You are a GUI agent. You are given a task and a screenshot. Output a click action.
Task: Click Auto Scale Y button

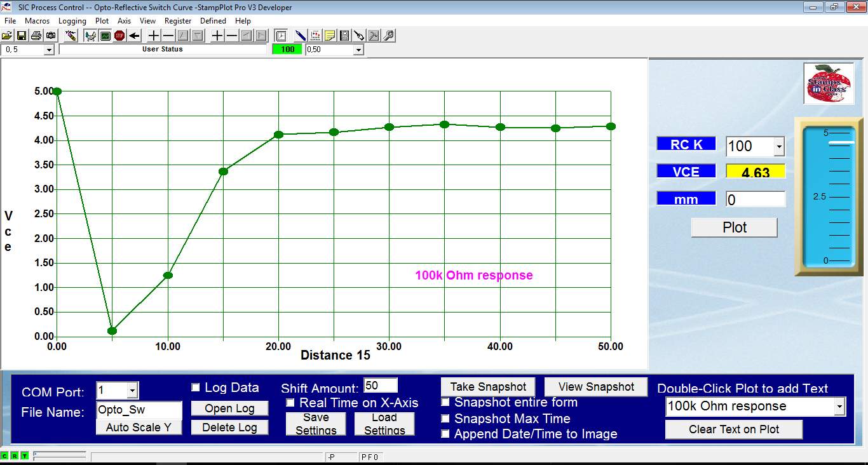pos(139,428)
